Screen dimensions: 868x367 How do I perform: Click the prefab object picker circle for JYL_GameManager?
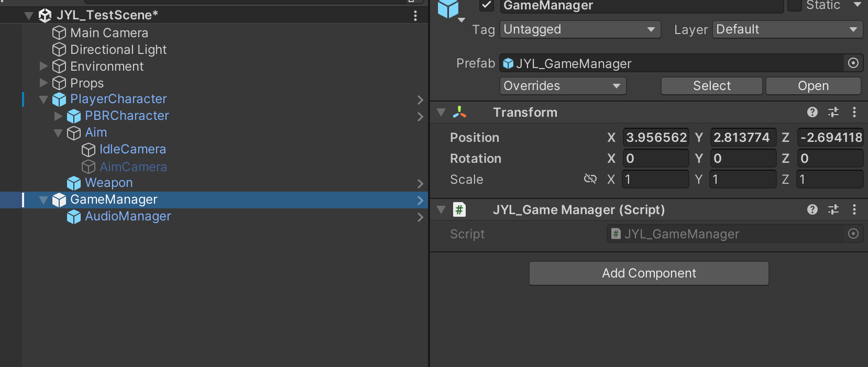[853, 63]
